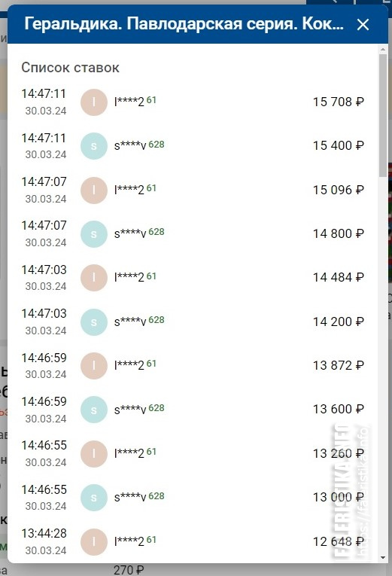This screenshot has height=576, width=392.
Task: Click the avatar for 13 260 ₽ bid
Action: click(94, 454)
